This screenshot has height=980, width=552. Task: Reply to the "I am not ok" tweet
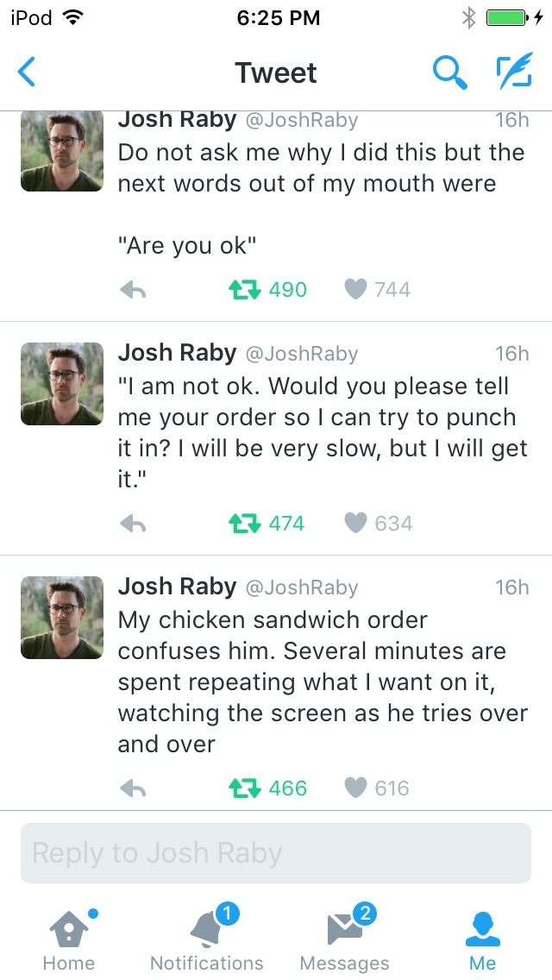coord(133,524)
